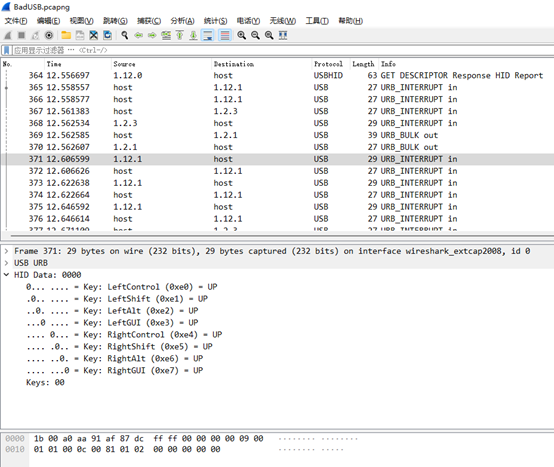Image resolution: width=554 pixels, height=467 pixels.
Task: Reload this capture file
Action: click(107, 35)
